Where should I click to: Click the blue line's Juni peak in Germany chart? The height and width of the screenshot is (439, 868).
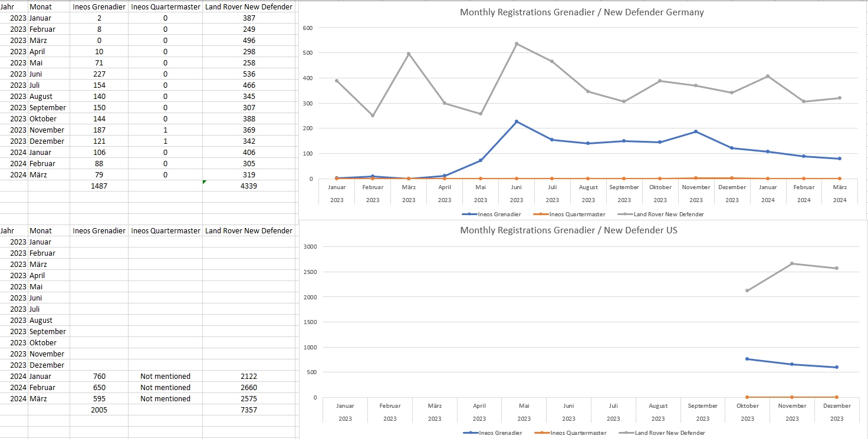click(x=517, y=121)
